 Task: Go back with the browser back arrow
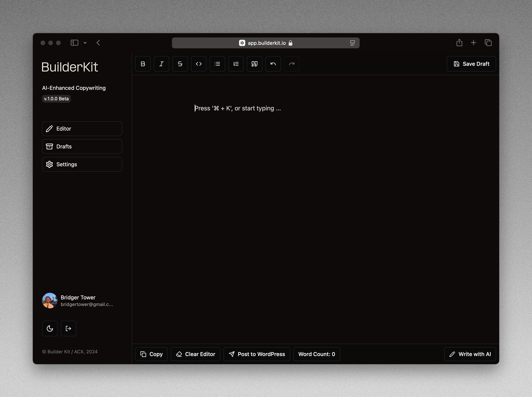98,43
